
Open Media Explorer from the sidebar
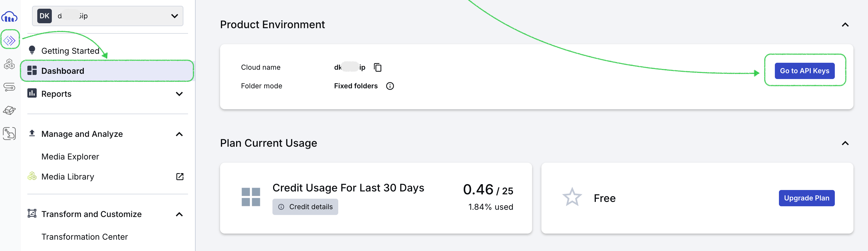click(x=70, y=157)
